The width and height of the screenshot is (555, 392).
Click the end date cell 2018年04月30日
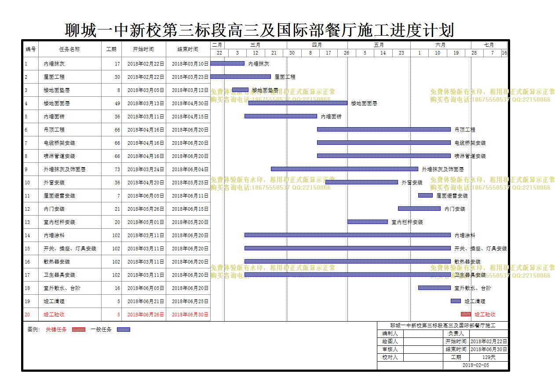tap(188, 103)
